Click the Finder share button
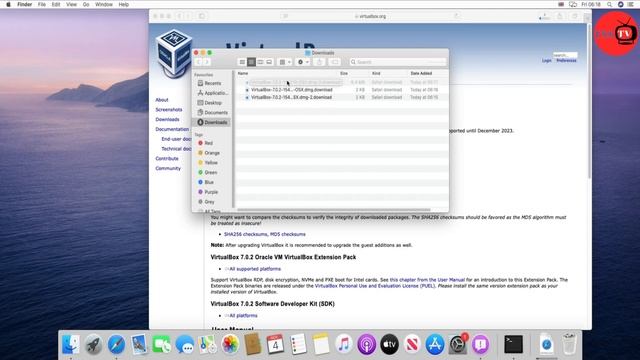The image size is (640, 360). tap(320, 62)
